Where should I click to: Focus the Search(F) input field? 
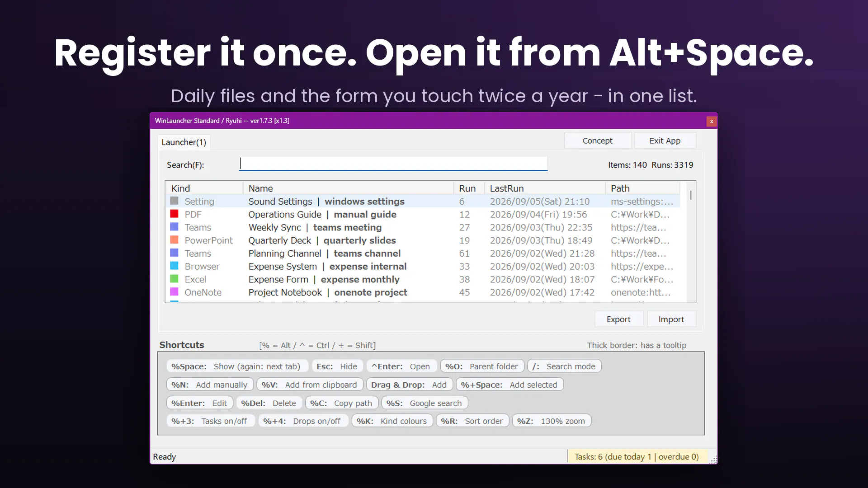(x=393, y=164)
